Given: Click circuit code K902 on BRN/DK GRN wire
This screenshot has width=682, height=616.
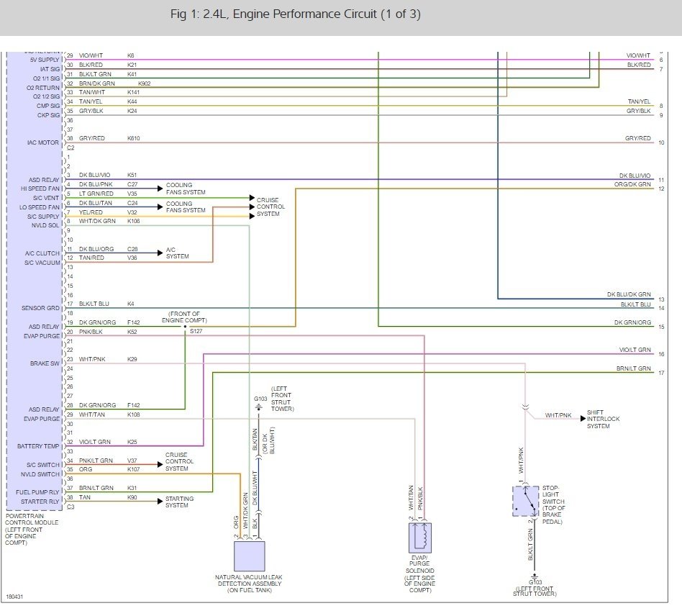Looking at the screenshot, I should coord(144,83).
